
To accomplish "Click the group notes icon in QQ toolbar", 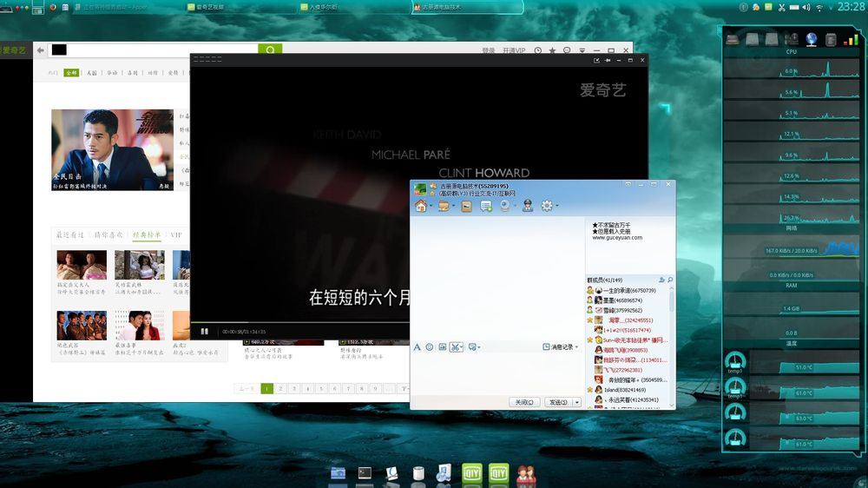I will [486, 206].
